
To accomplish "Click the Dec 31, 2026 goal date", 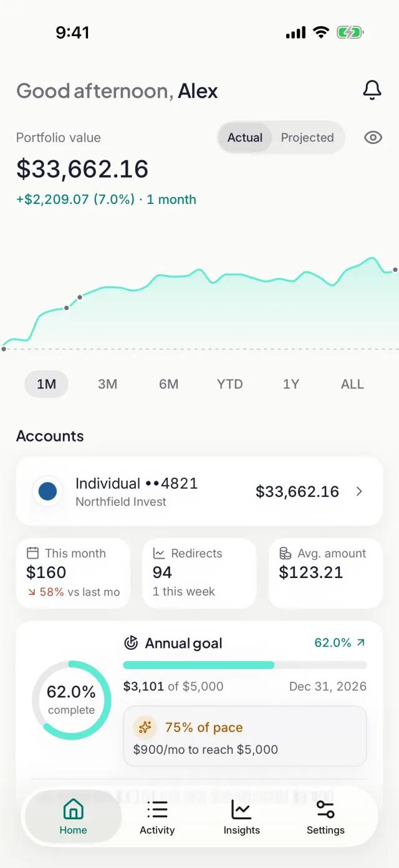I will coord(328,687).
